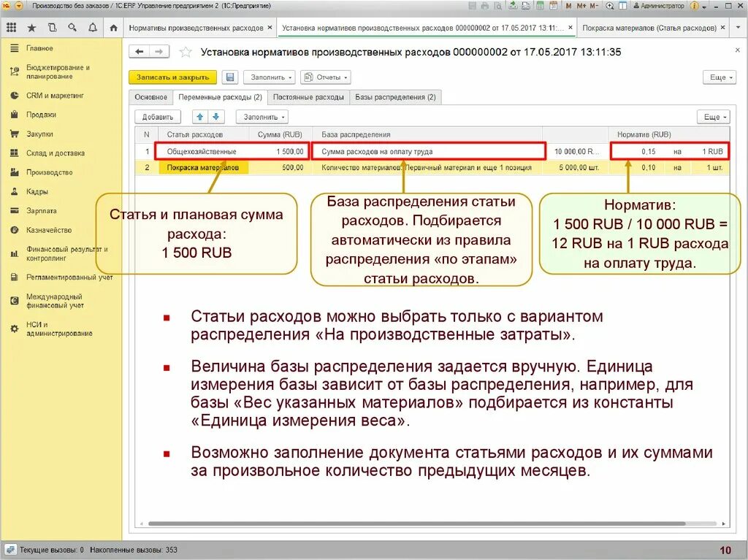Open the Казначейство section

(49, 230)
